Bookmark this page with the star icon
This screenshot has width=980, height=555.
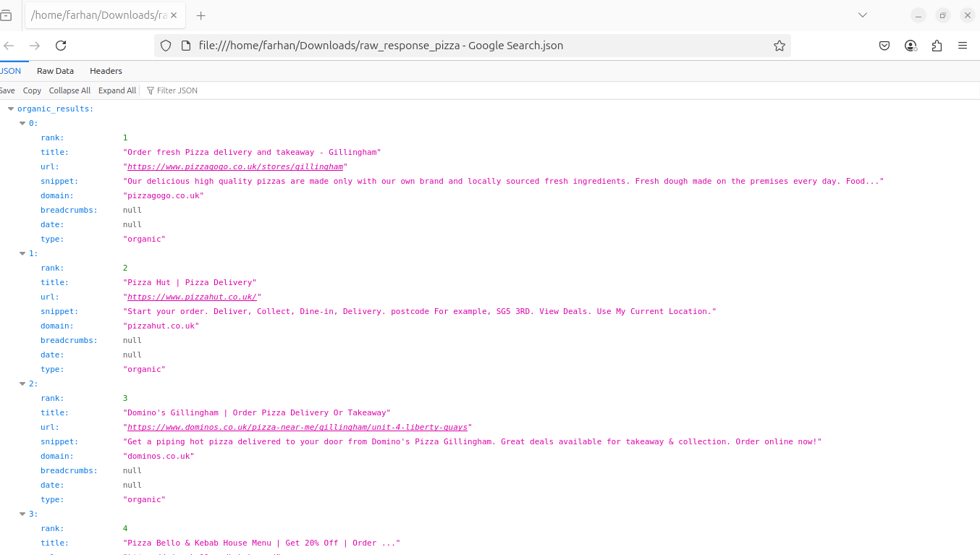pyautogui.click(x=779, y=46)
